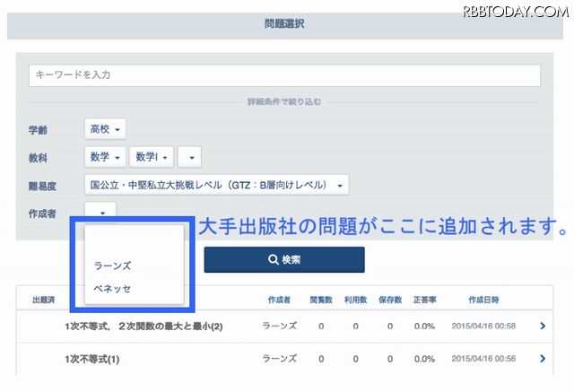
Task: Click the 詳細条件で絞り込む label
Action: click(284, 101)
